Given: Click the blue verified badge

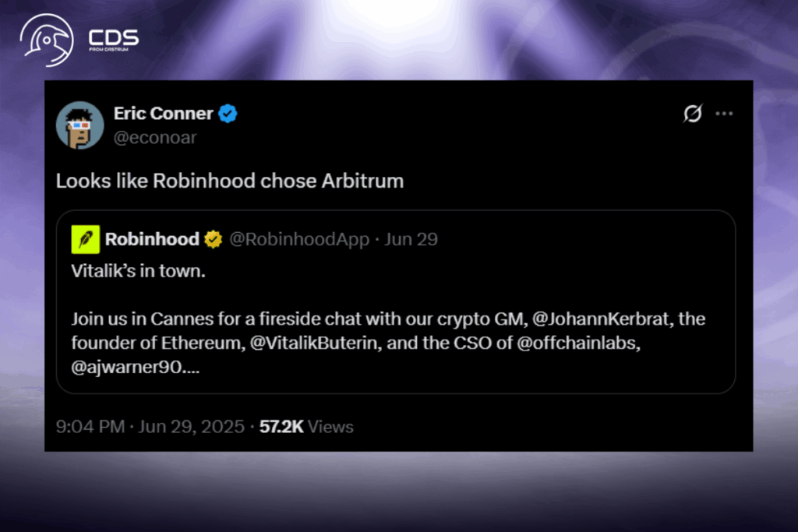Looking at the screenshot, I should (x=228, y=114).
